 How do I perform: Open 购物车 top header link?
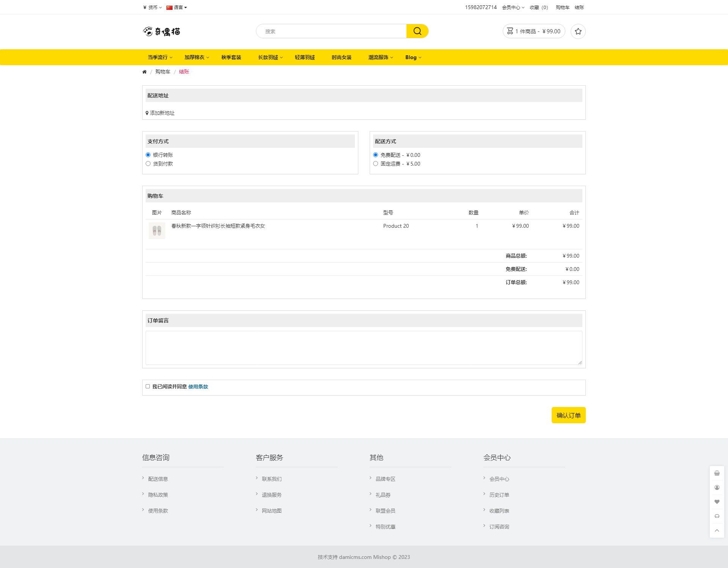point(563,8)
